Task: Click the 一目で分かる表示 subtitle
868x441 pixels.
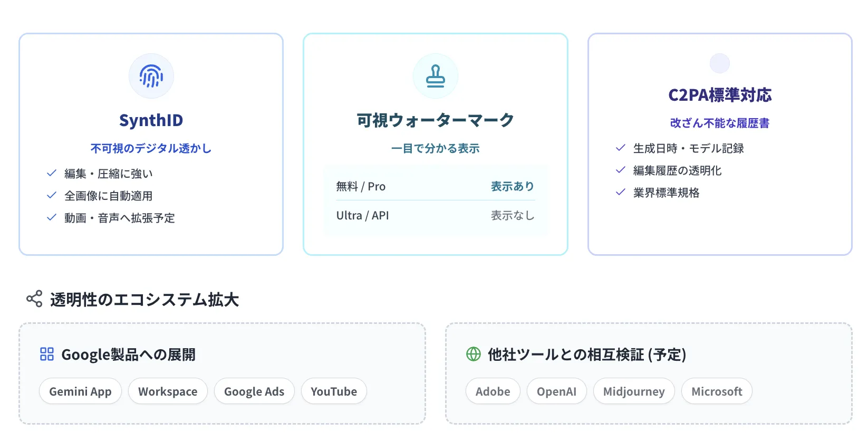Action: (436, 148)
